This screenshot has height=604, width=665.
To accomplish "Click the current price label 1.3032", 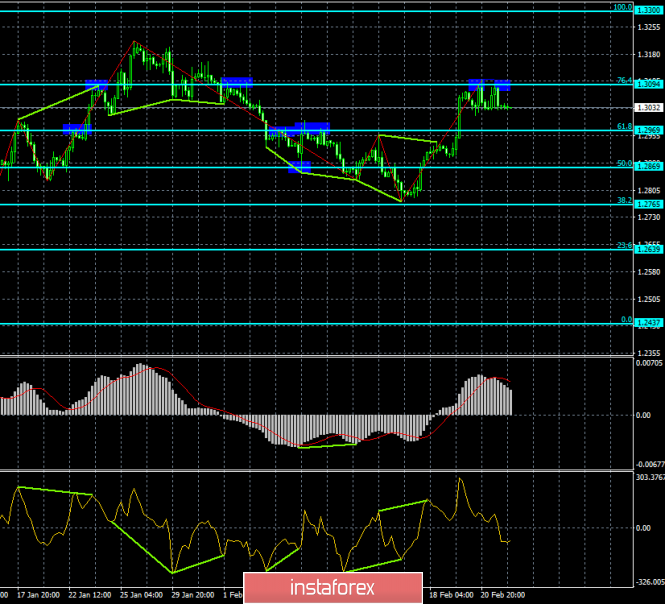I will click(x=649, y=108).
